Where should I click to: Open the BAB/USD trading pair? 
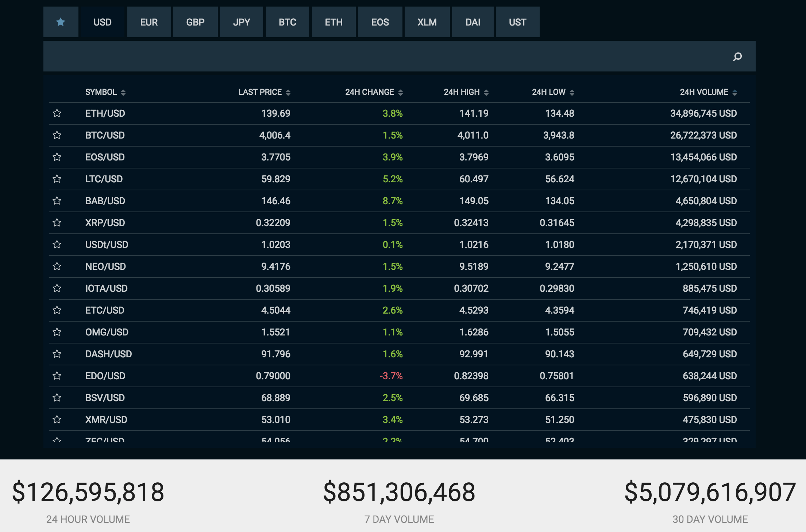coord(105,201)
